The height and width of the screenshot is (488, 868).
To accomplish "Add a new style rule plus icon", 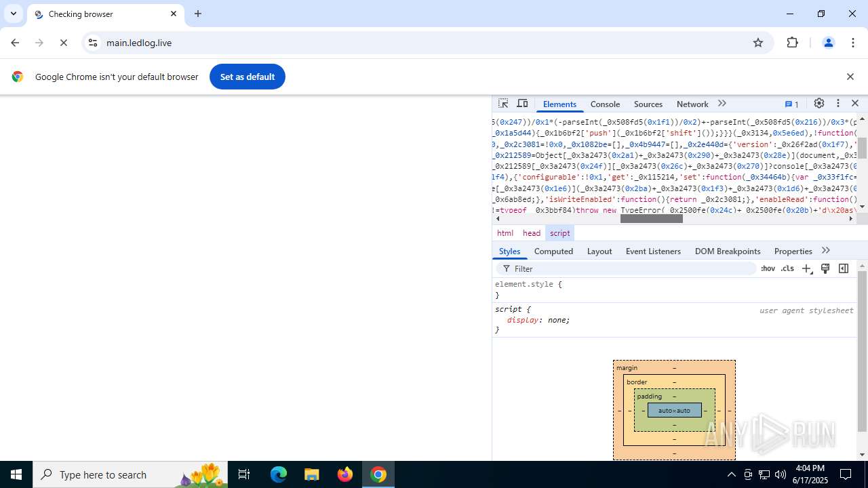I will point(806,269).
